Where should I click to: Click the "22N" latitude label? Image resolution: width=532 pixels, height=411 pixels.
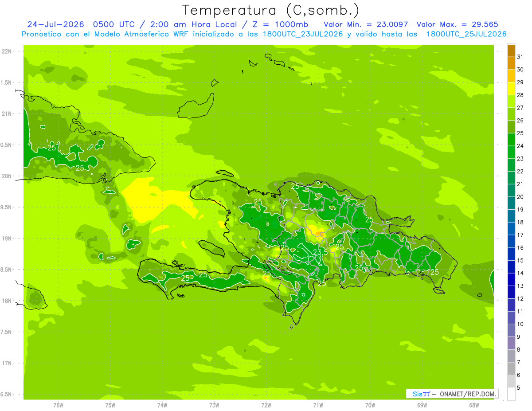coord(6,51)
